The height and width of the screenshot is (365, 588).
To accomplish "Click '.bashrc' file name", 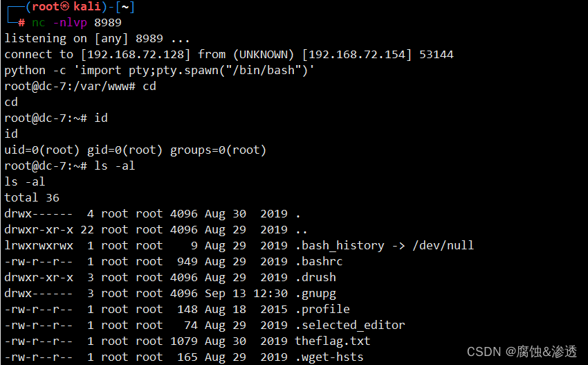I will 319,261.
